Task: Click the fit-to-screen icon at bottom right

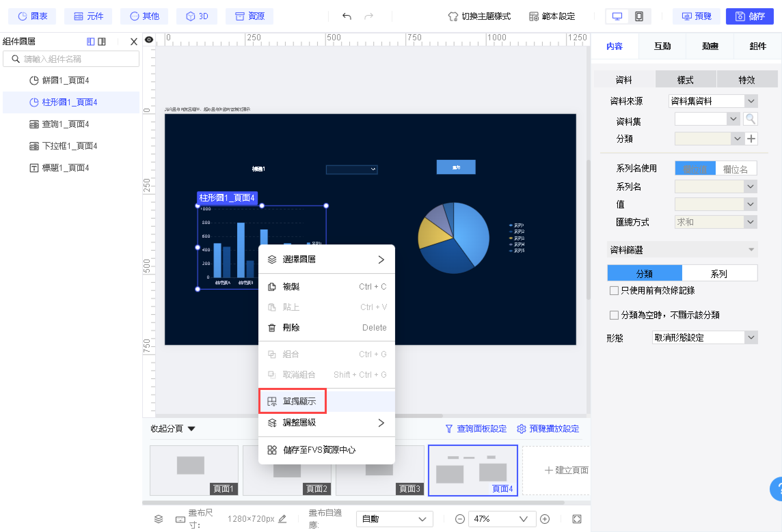Action: (x=577, y=519)
